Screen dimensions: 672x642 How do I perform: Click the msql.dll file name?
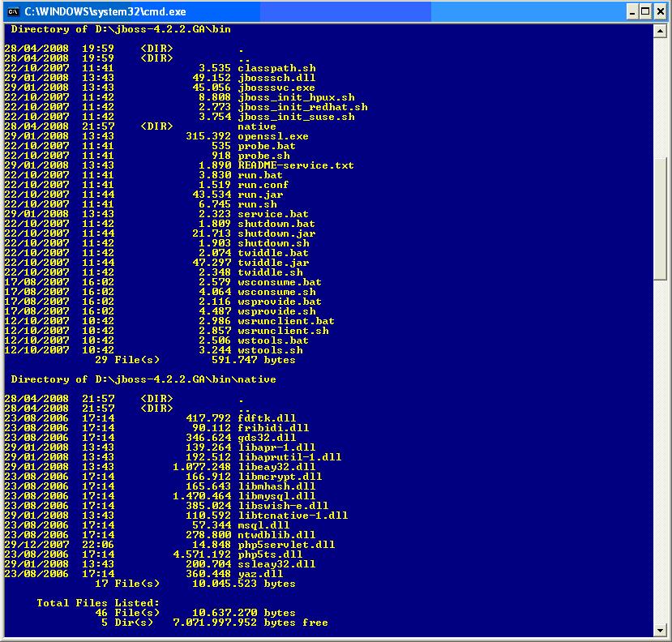(264, 525)
